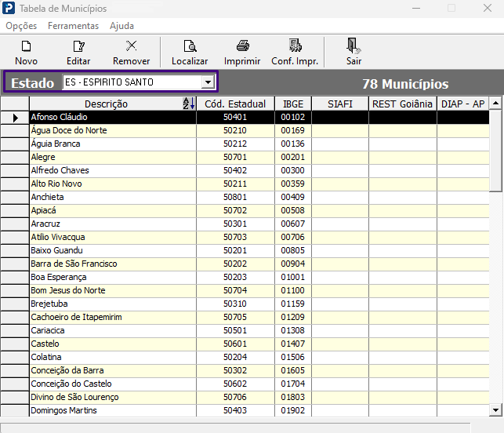Expand the Estado dropdown arrow

(208, 82)
